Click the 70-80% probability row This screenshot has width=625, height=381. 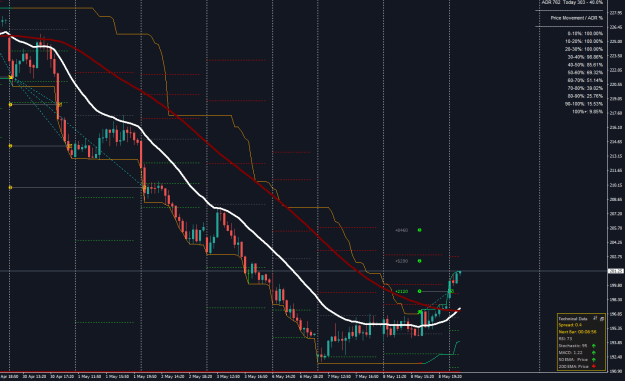click(x=585, y=88)
